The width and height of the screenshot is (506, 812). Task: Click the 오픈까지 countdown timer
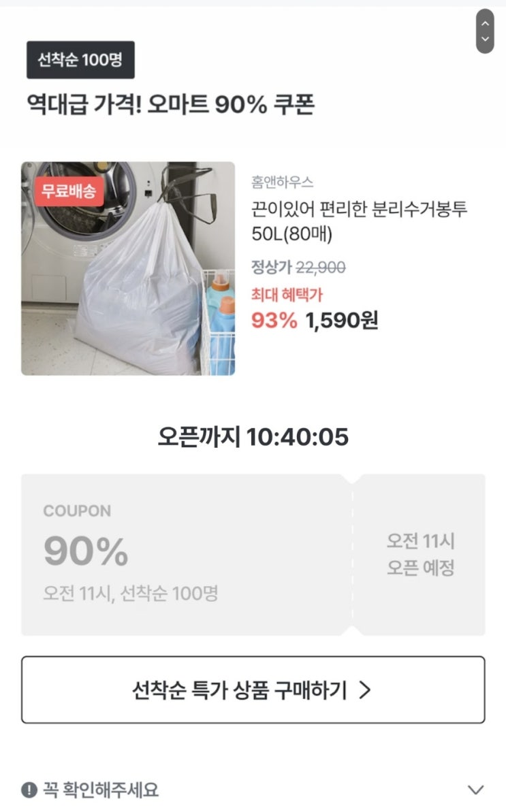click(253, 437)
